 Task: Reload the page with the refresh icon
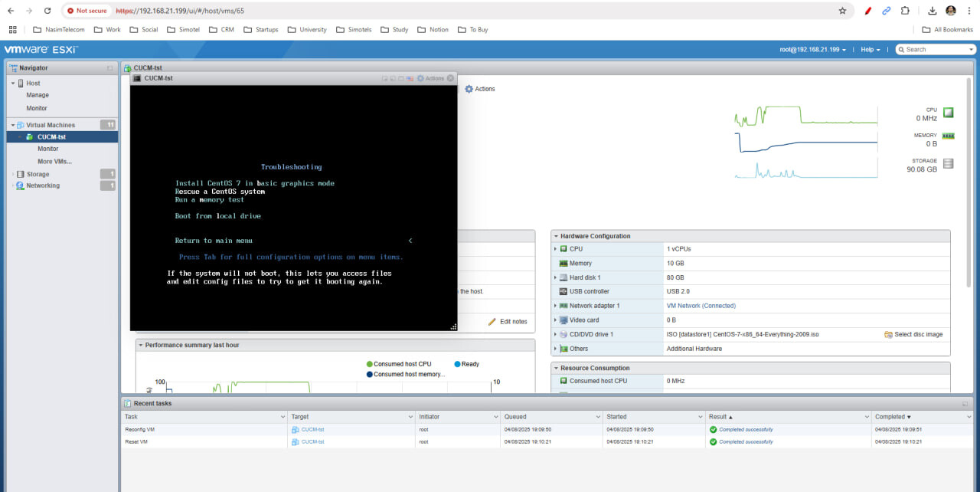coord(47,11)
